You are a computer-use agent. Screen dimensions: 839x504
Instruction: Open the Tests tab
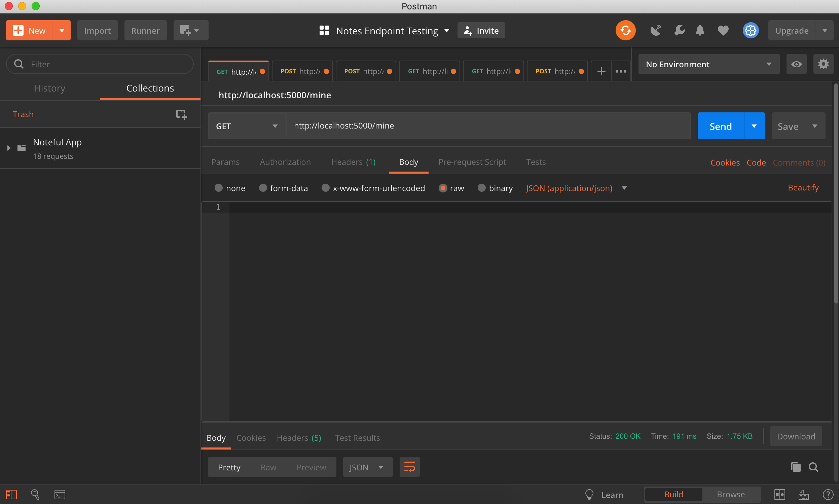point(536,162)
